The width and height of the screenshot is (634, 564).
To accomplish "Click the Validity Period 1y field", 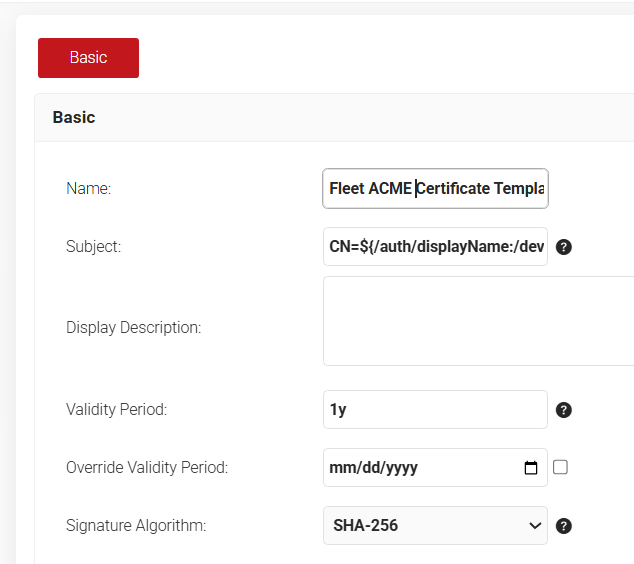I will tap(435, 410).
